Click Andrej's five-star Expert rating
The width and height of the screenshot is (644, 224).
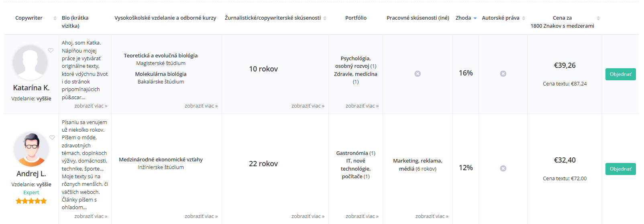click(x=31, y=201)
